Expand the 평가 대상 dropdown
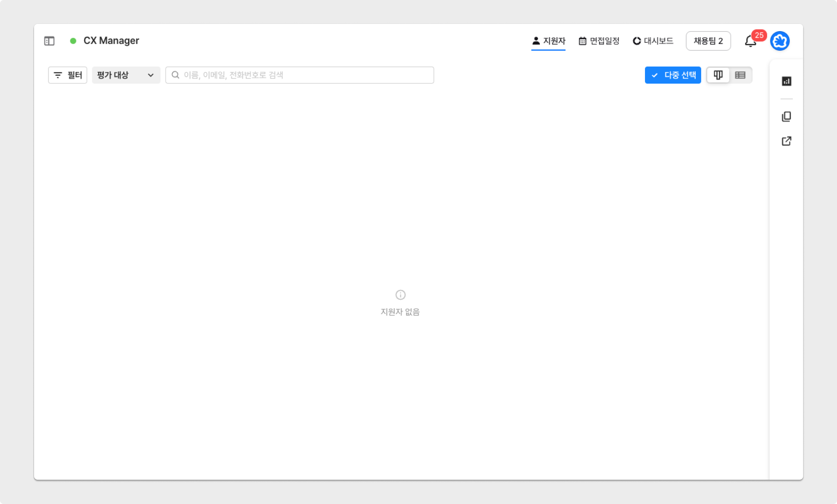 (126, 75)
